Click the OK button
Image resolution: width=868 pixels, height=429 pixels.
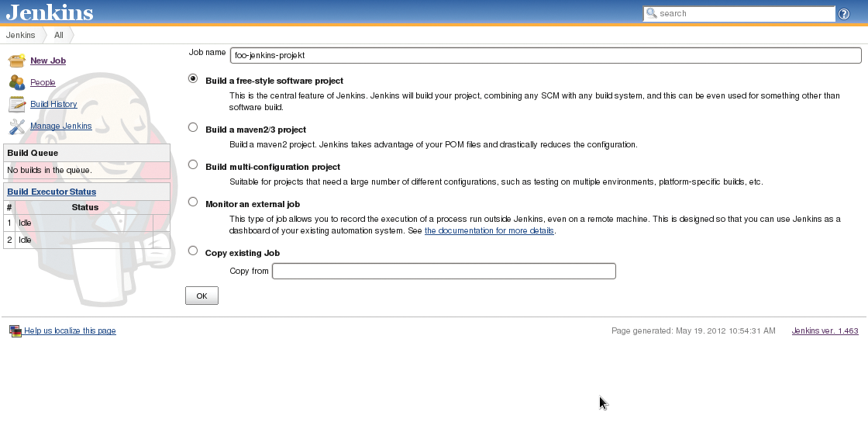click(x=201, y=296)
